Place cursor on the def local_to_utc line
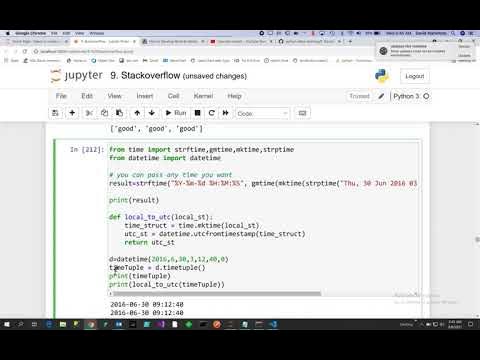480x360 pixels. coord(161,217)
